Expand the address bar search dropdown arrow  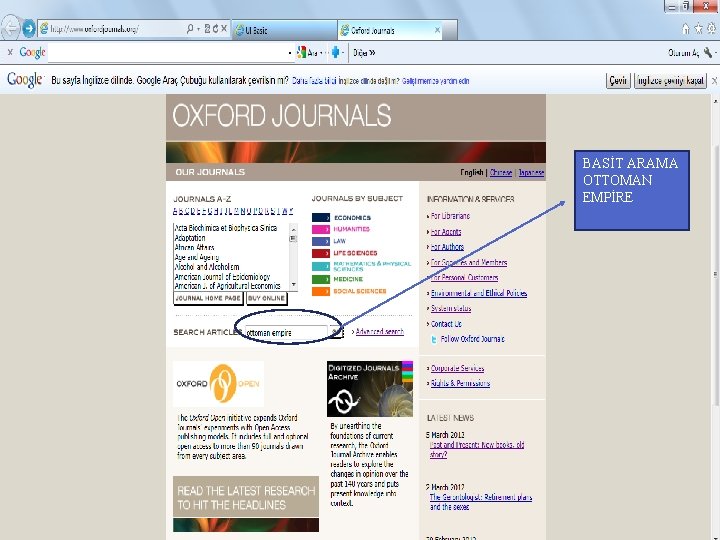[198, 29]
